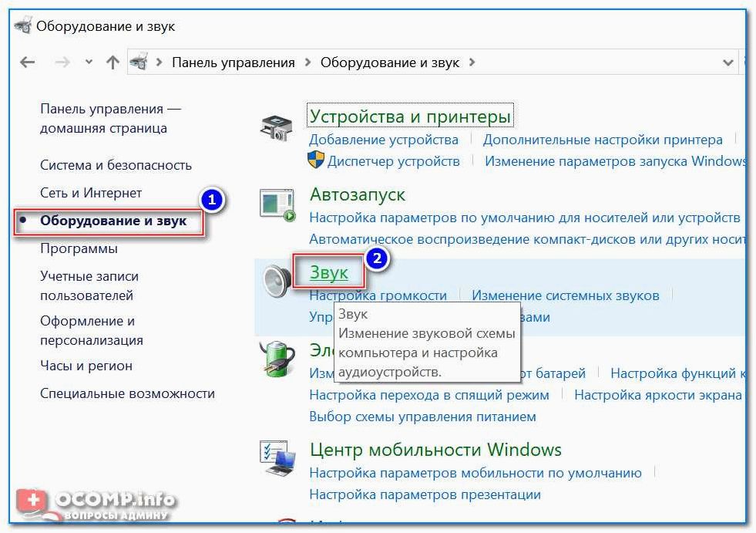
Task: Click the Back arrow navigation button
Action: pos(28,62)
